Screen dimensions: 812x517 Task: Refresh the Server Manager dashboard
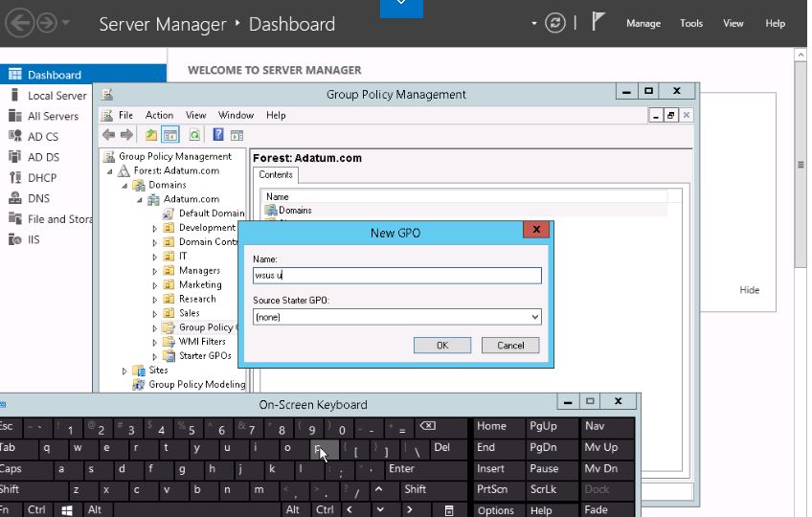click(x=555, y=23)
